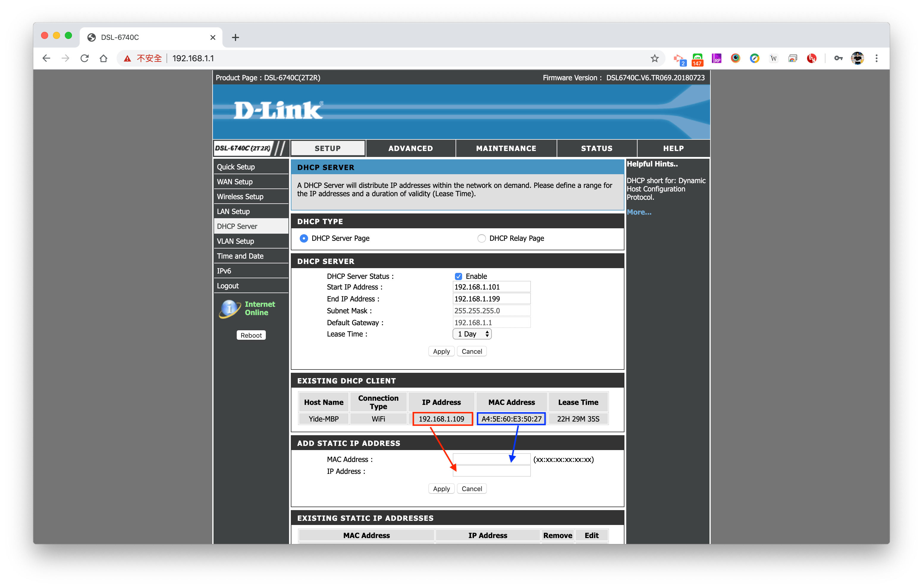This screenshot has height=588, width=923.
Task: Click the More... helpful hints link
Action: click(x=639, y=212)
